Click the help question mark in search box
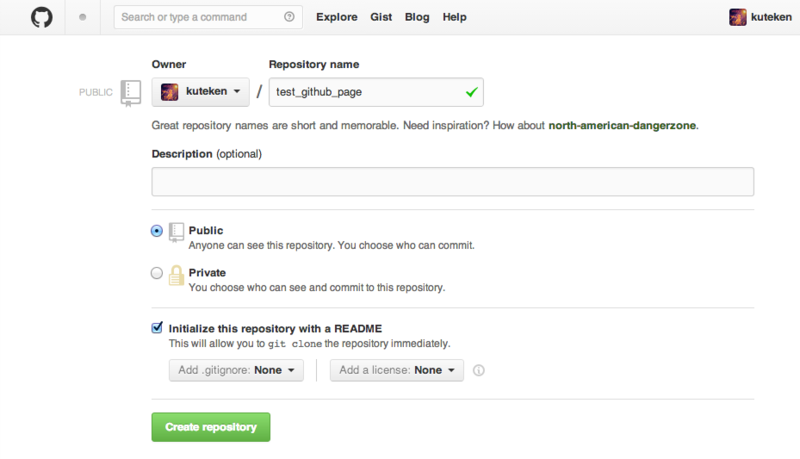Screen dimensions: 800x459 pos(289,17)
